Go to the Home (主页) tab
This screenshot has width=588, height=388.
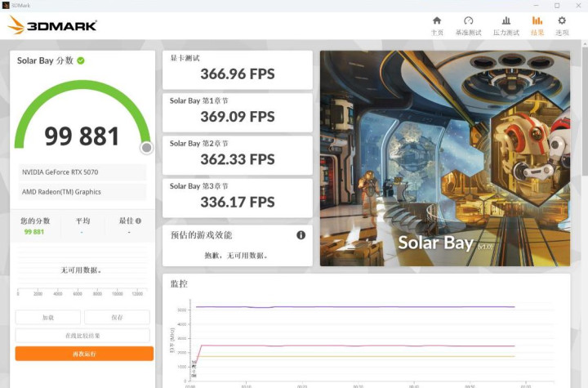(x=437, y=26)
